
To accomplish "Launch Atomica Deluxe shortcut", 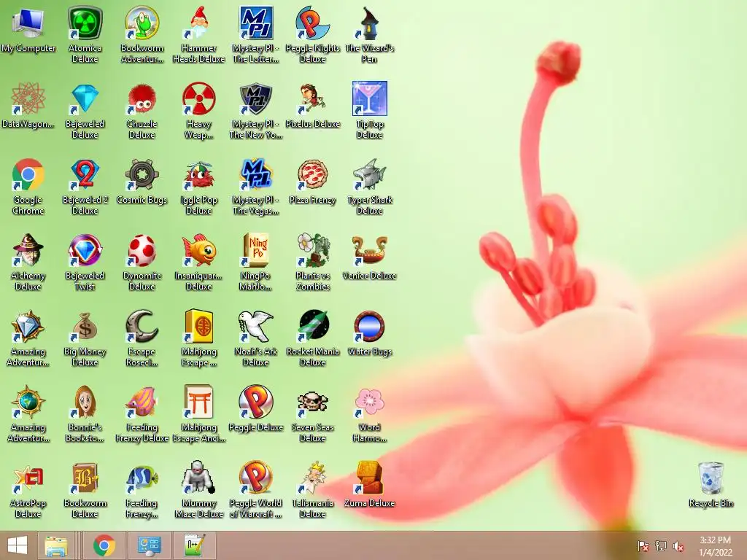I will pyautogui.click(x=85, y=23).
